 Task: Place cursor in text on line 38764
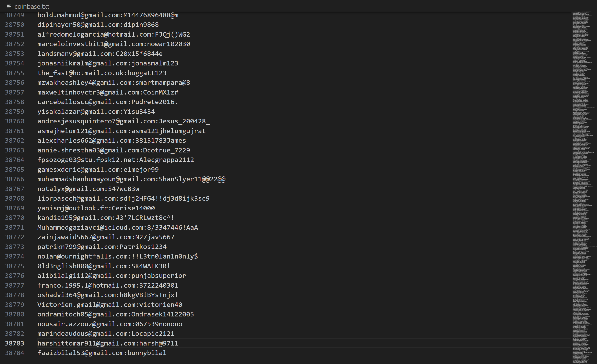(x=115, y=160)
